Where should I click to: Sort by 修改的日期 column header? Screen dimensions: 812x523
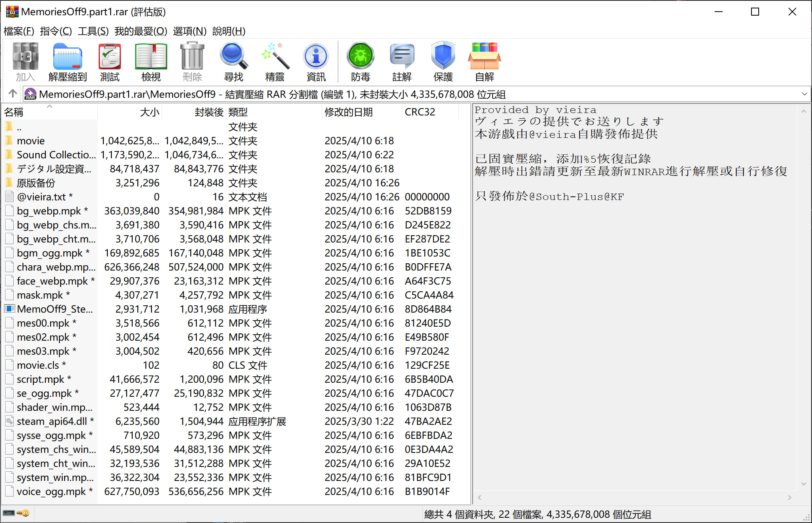tap(362, 112)
